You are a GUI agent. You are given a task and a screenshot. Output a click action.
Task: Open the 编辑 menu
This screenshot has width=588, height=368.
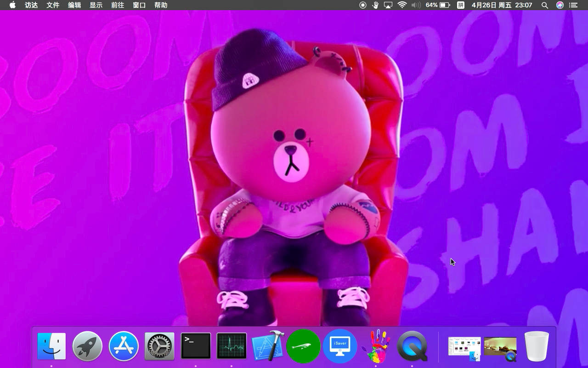74,5
